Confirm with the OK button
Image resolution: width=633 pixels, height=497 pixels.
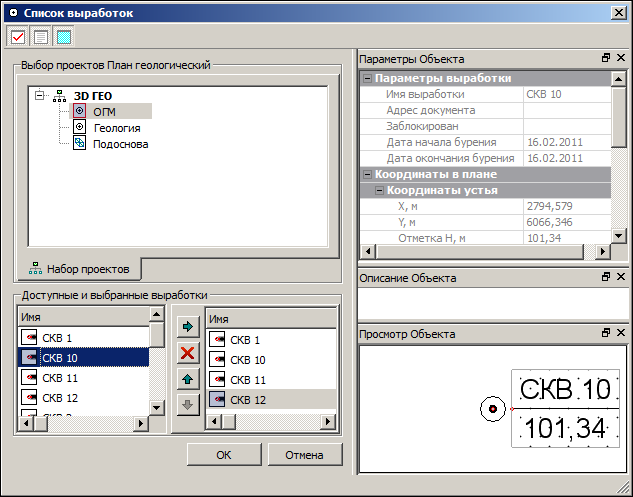click(x=224, y=455)
